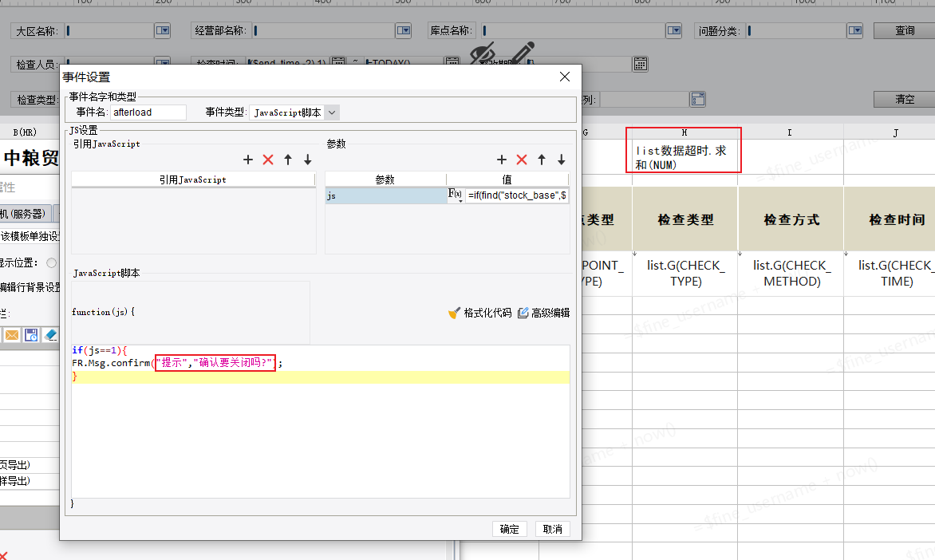
Task: Select column B(HR) header
Action: click(x=25, y=132)
